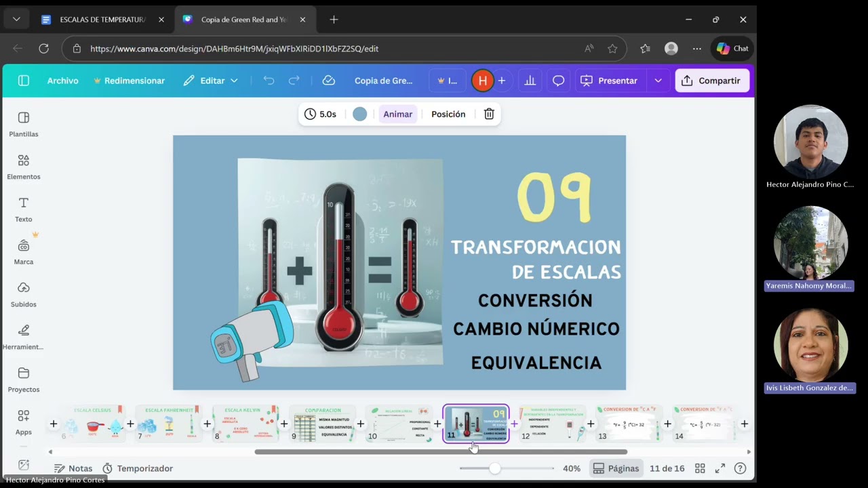Select page 10 Relación Lineal thumbnail
Image resolution: width=868 pixels, height=488 pixels.
[399, 424]
